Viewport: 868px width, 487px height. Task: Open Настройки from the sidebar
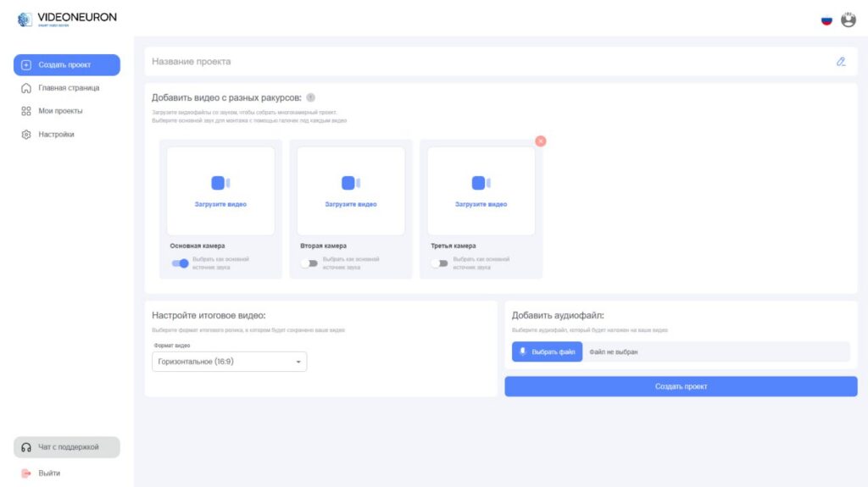click(56, 135)
